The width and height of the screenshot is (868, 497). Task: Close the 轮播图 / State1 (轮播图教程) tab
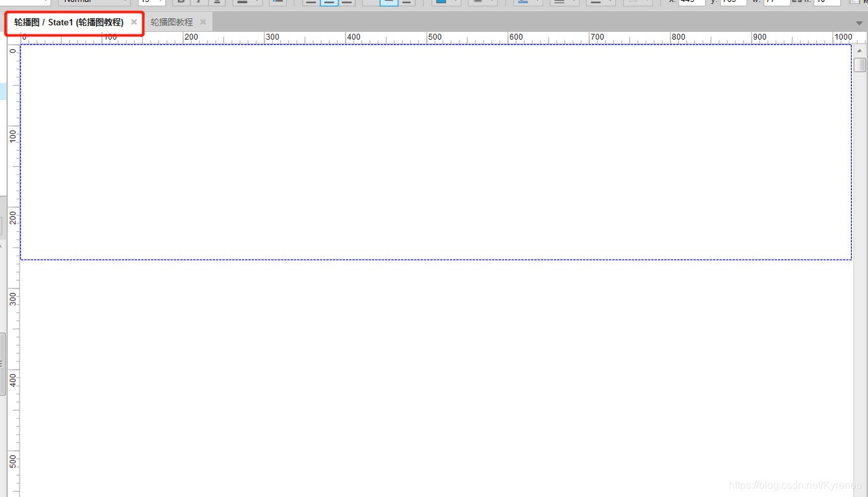pyautogui.click(x=134, y=22)
